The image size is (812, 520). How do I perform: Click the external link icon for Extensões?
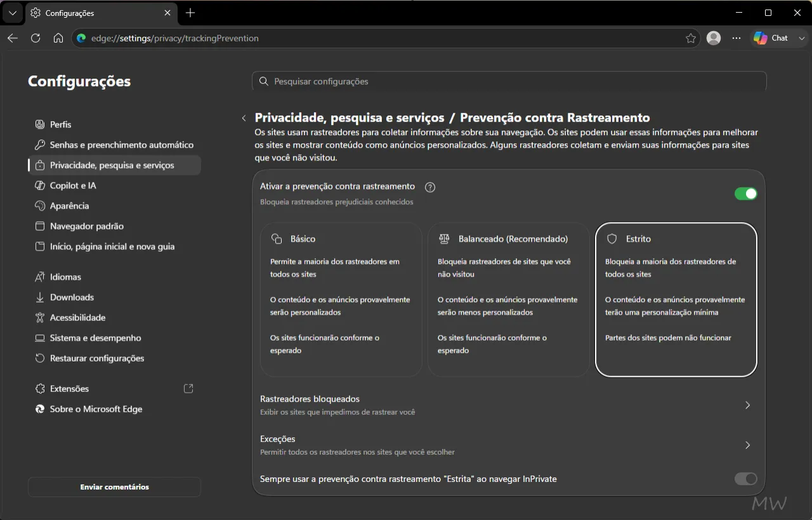pos(188,388)
